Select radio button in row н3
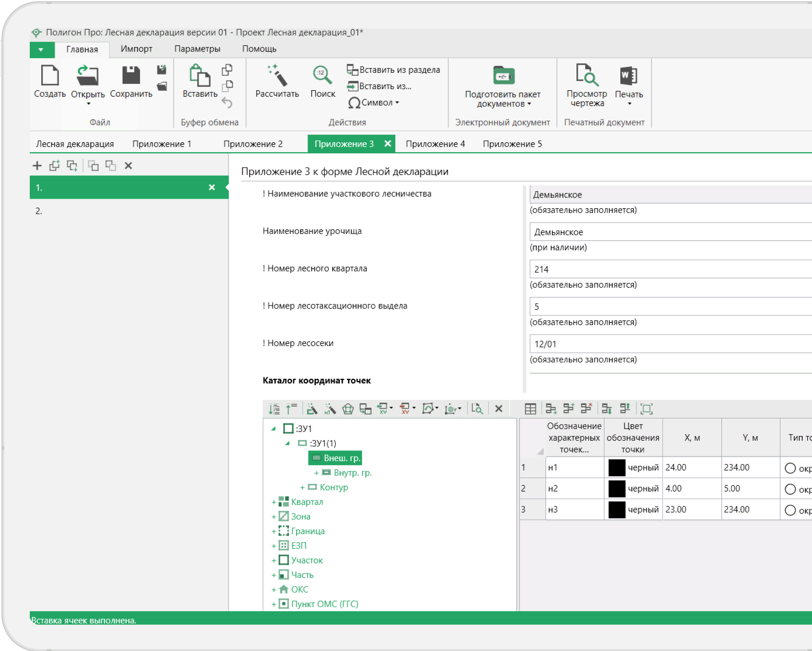 790,510
